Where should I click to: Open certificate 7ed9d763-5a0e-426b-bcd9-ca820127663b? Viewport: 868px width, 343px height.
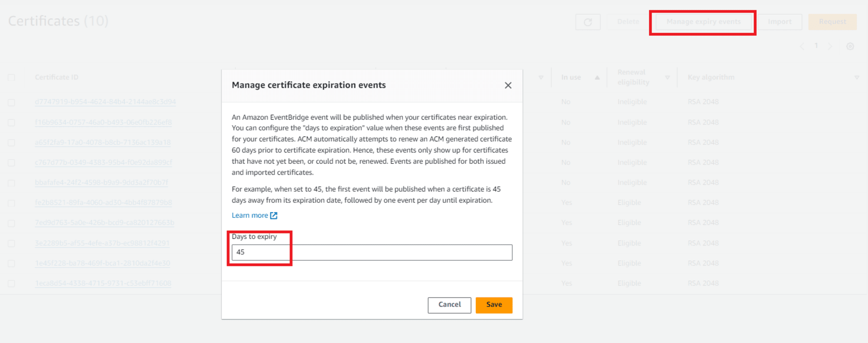[105, 222]
